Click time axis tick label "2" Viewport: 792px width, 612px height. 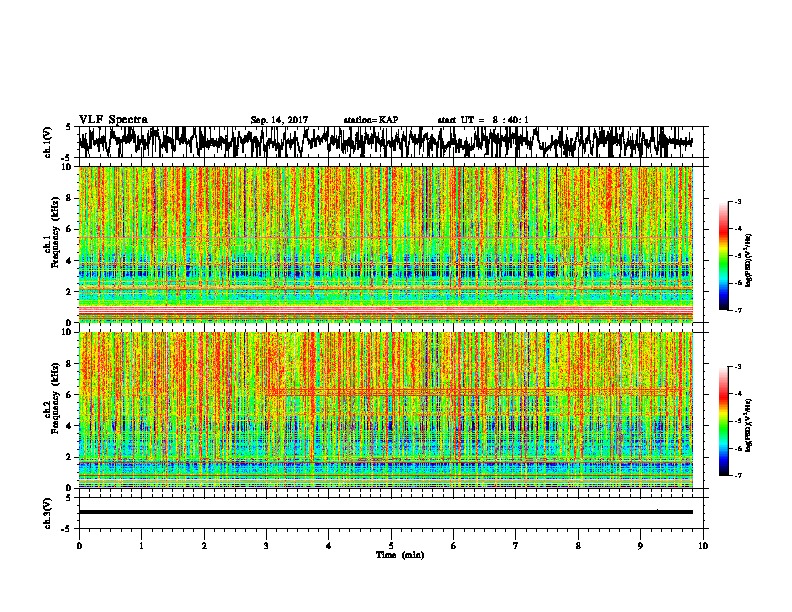[204, 546]
